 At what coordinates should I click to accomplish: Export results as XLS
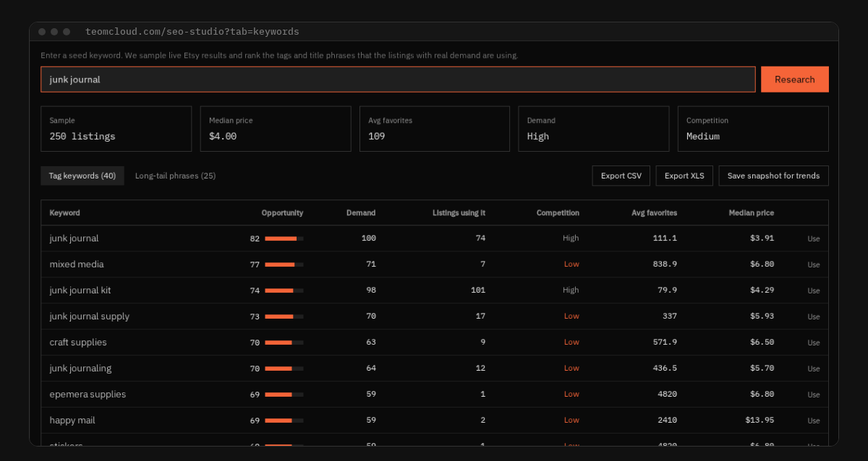click(x=684, y=176)
